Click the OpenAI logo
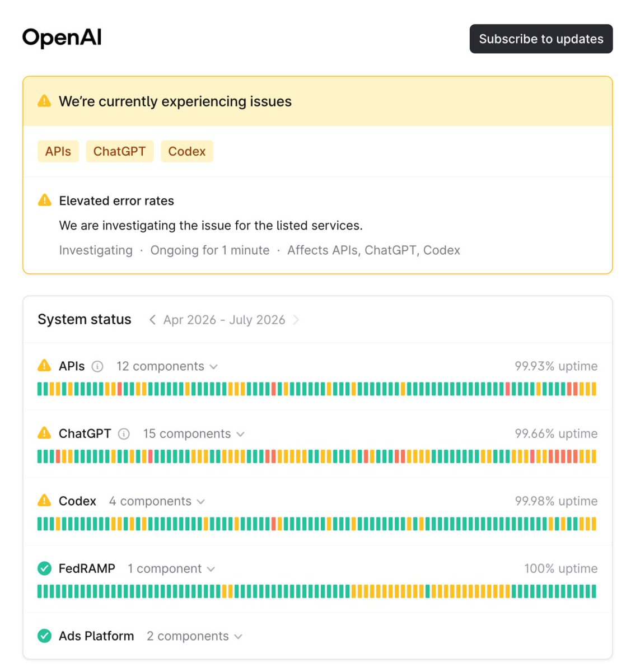This screenshot has height=672, width=631. (x=62, y=38)
